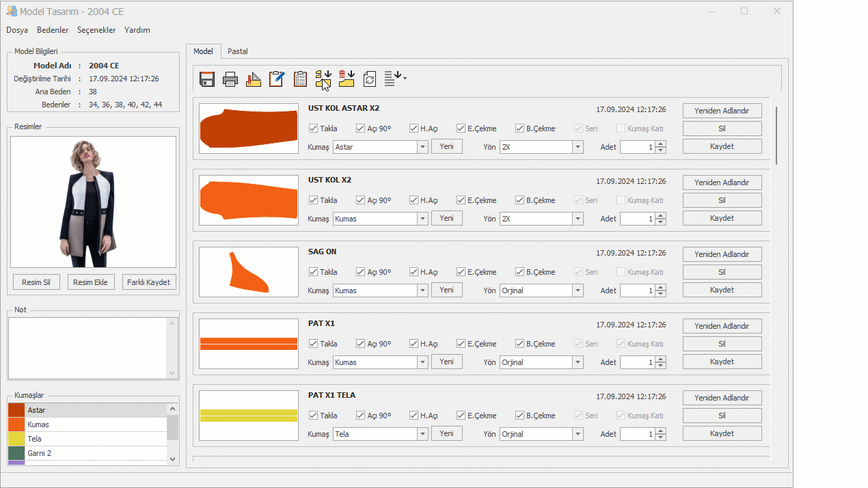Click the ruler and triangle folder icon
868x488 pixels.
pos(254,79)
